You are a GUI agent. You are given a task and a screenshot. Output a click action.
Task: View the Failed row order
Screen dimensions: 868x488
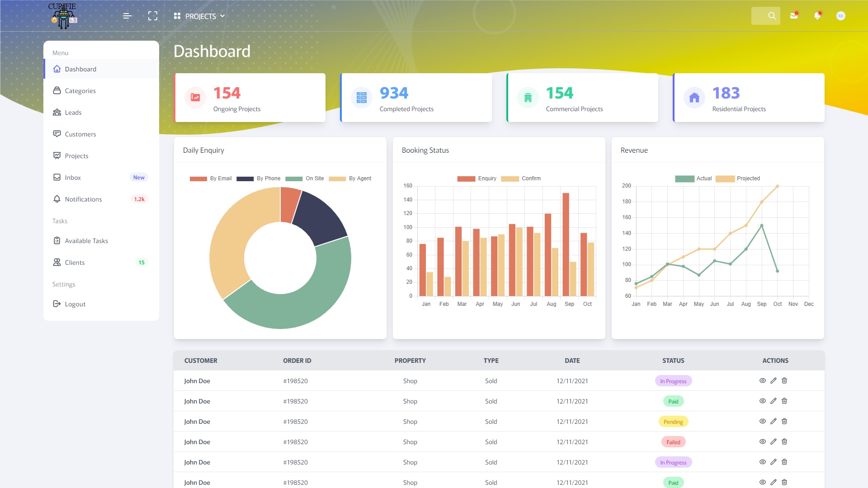[763, 441]
